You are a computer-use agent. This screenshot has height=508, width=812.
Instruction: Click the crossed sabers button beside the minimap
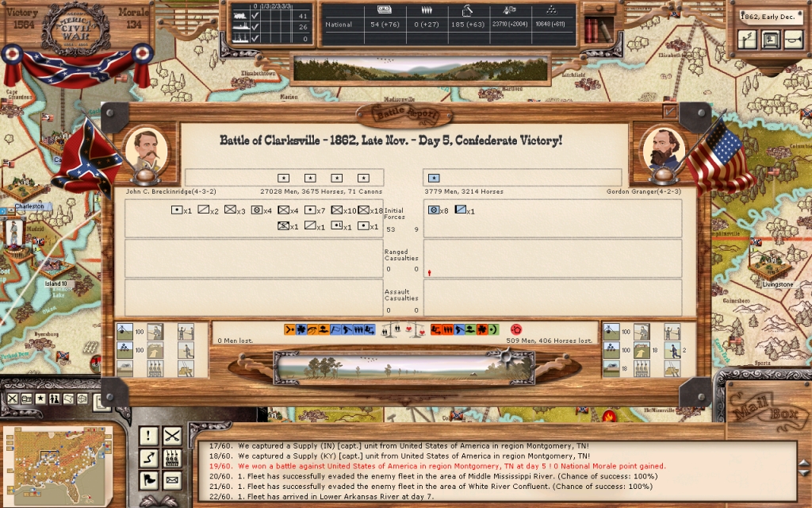click(x=173, y=435)
